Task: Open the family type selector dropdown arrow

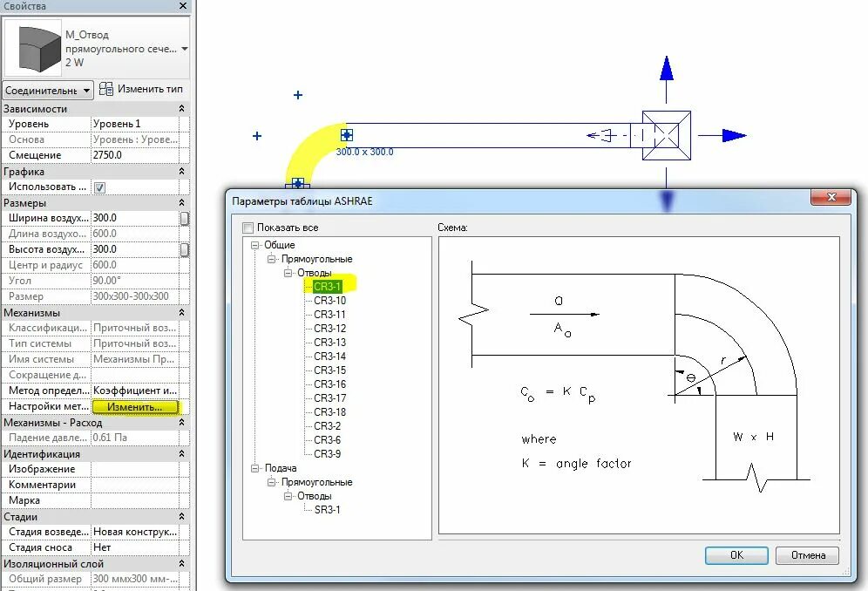Action: 185,49
